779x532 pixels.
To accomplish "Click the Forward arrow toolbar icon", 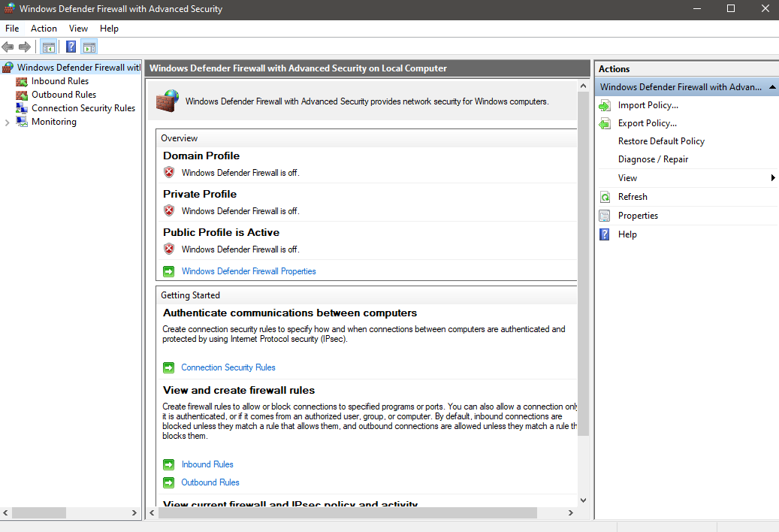I will coord(24,47).
